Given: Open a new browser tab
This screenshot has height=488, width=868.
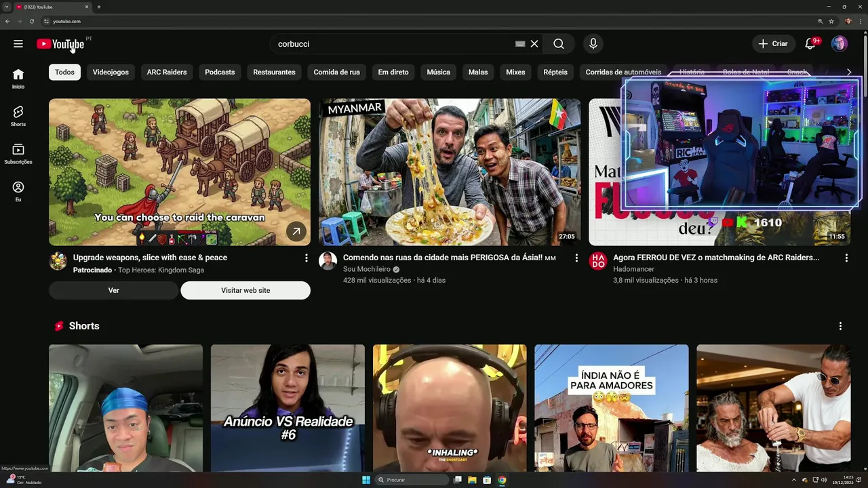Looking at the screenshot, I should tap(99, 7).
